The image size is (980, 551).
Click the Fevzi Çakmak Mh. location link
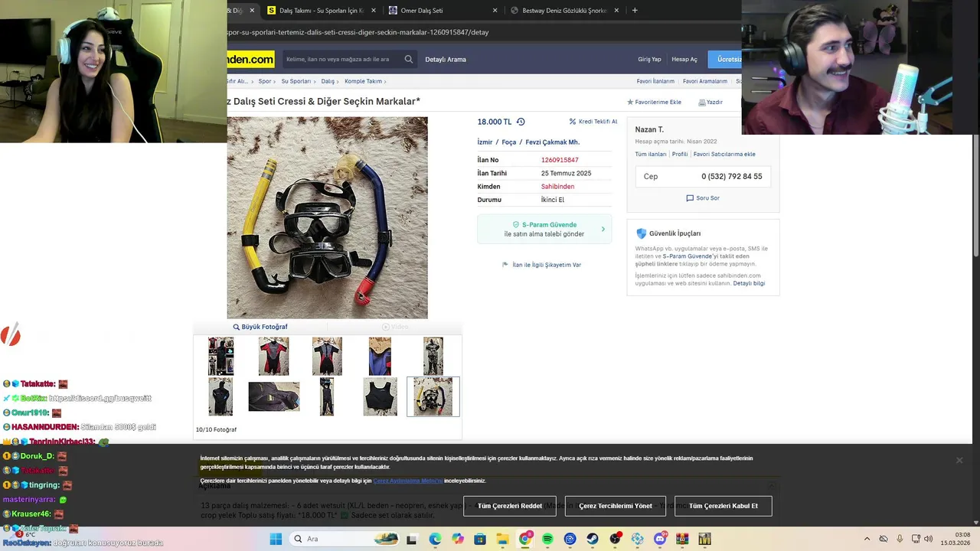(x=552, y=142)
